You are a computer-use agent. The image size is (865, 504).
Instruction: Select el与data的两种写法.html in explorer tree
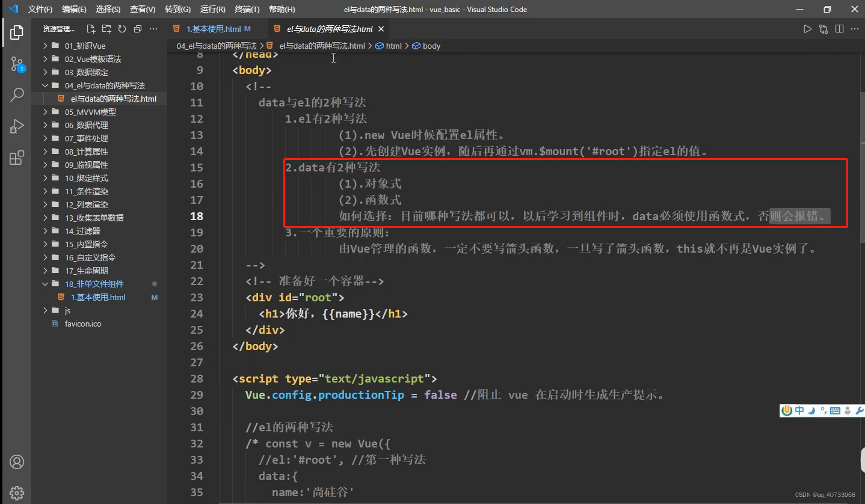(99, 99)
